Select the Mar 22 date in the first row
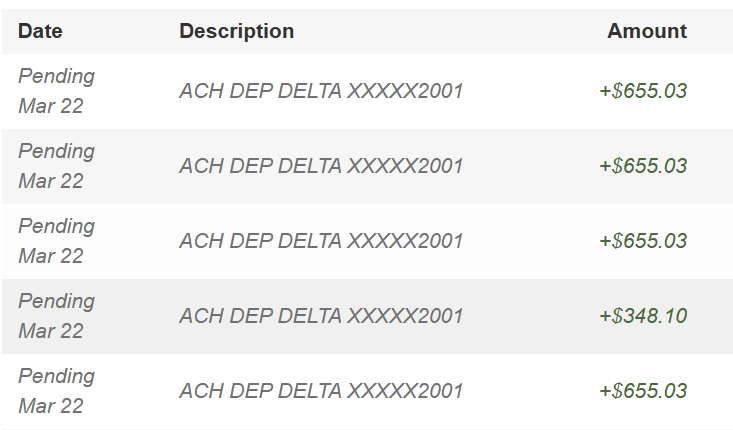The image size is (733, 430). [x=51, y=106]
